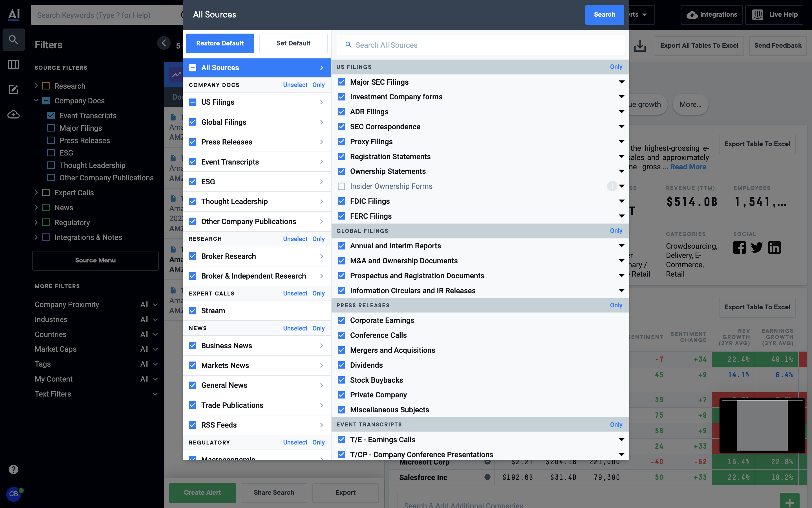Open the search icon in left sidebar

coord(14,40)
